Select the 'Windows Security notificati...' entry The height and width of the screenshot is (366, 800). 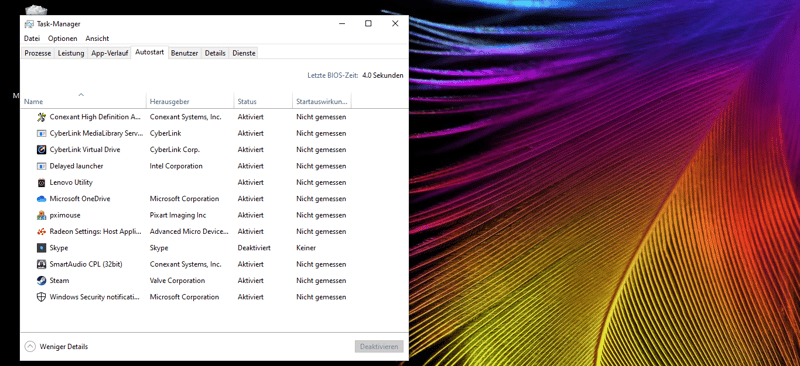point(94,297)
